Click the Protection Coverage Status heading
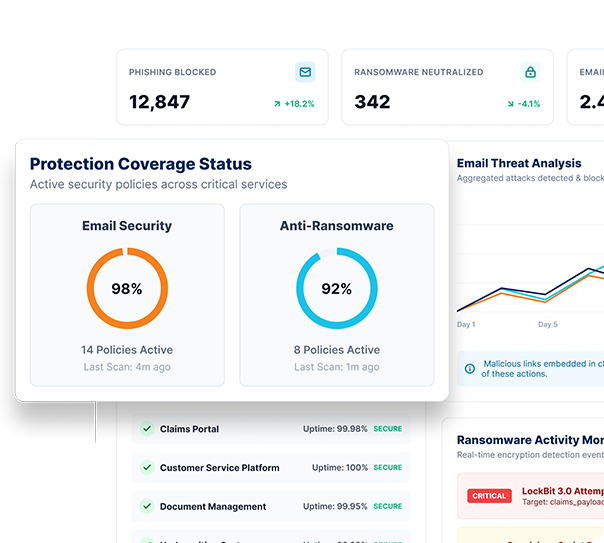604x543 pixels. (x=141, y=164)
